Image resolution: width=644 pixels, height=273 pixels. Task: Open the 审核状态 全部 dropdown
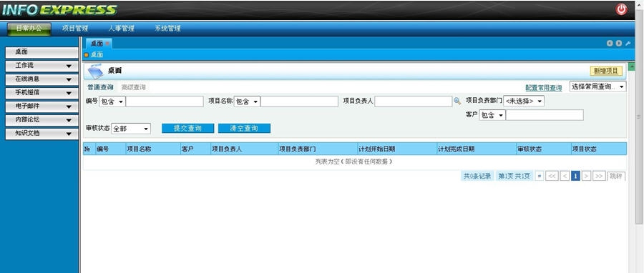(x=131, y=129)
